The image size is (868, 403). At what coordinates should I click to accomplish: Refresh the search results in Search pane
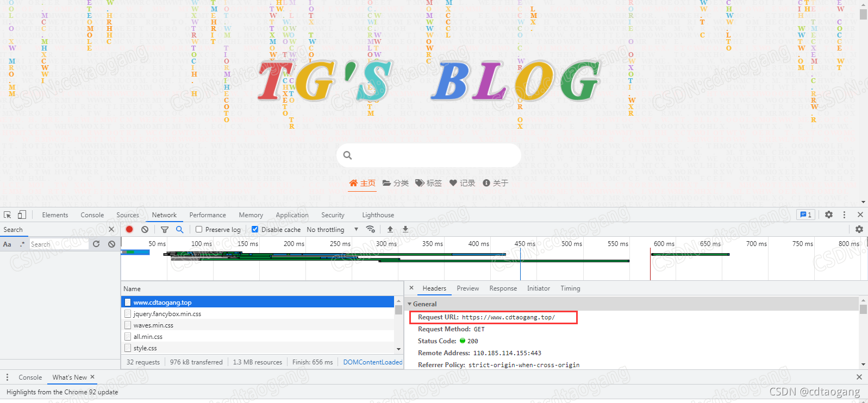point(96,244)
